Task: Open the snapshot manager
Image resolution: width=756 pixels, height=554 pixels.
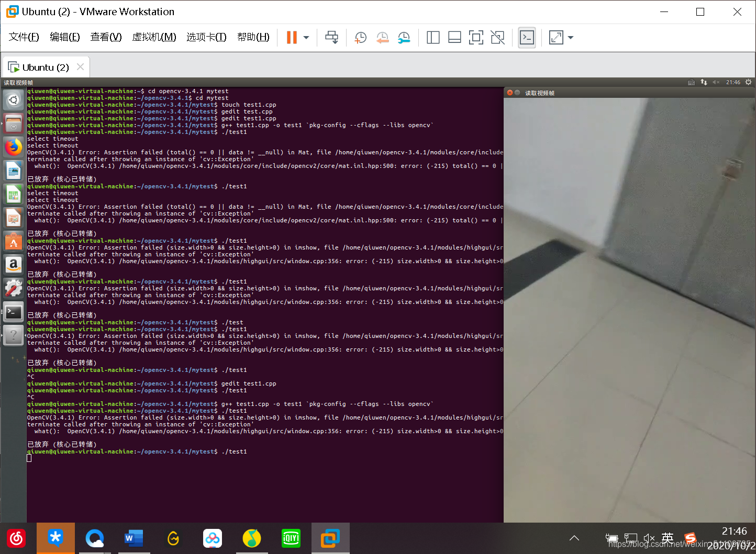Action: coord(404,37)
